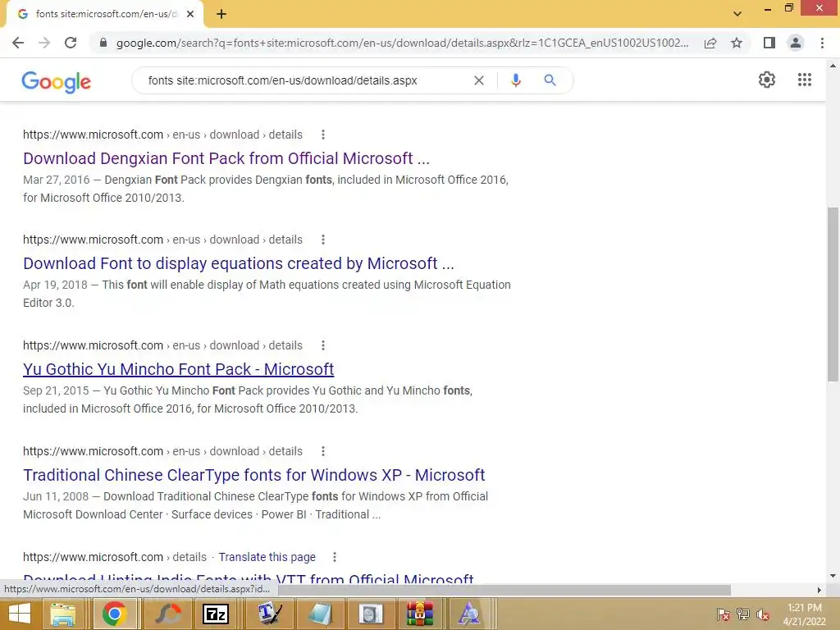Open the WinRAR taskbar icon
This screenshot has width=840, height=630.
coord(420,614)
